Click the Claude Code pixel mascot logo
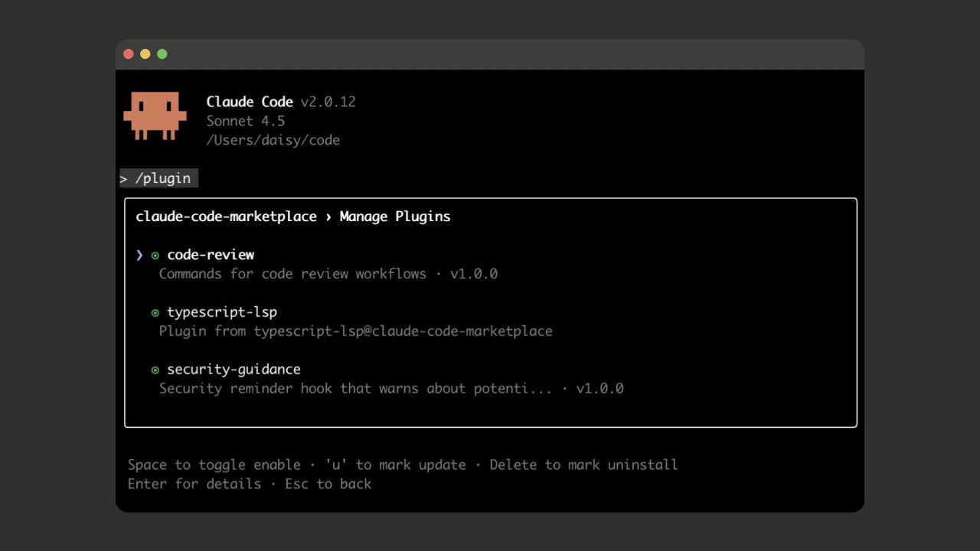Image resolution: width=980 pixels, height=551 pixels. (155, 116)
